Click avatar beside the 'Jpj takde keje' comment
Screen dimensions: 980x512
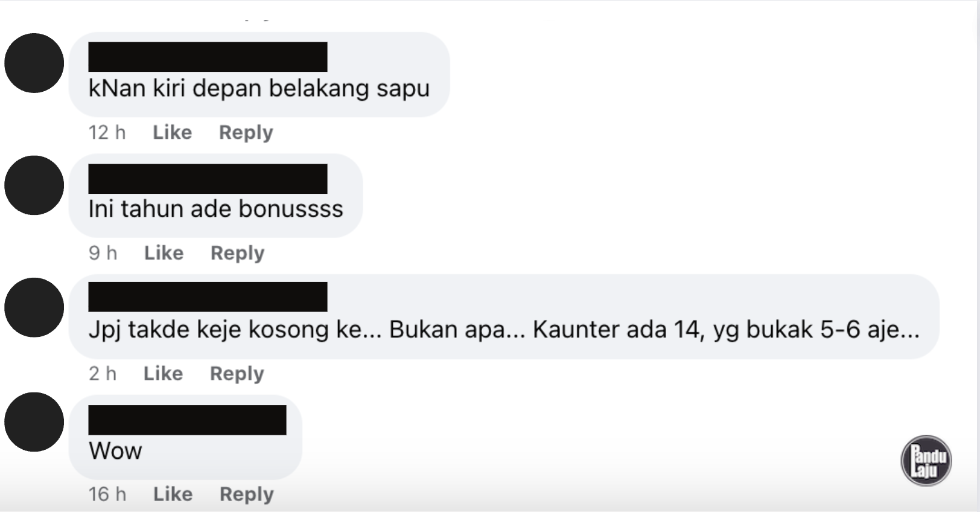(x=34, y=307)
